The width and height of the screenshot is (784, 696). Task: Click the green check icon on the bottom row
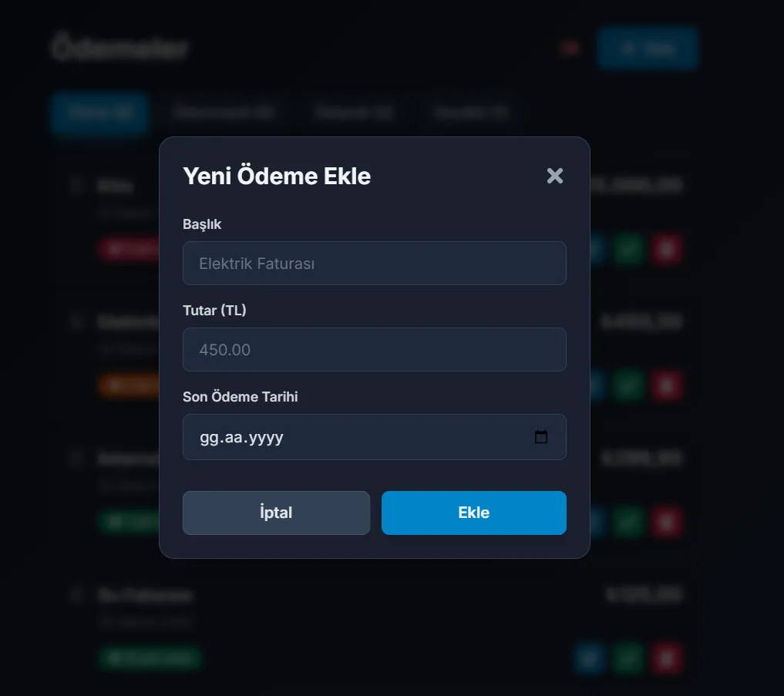628,659
